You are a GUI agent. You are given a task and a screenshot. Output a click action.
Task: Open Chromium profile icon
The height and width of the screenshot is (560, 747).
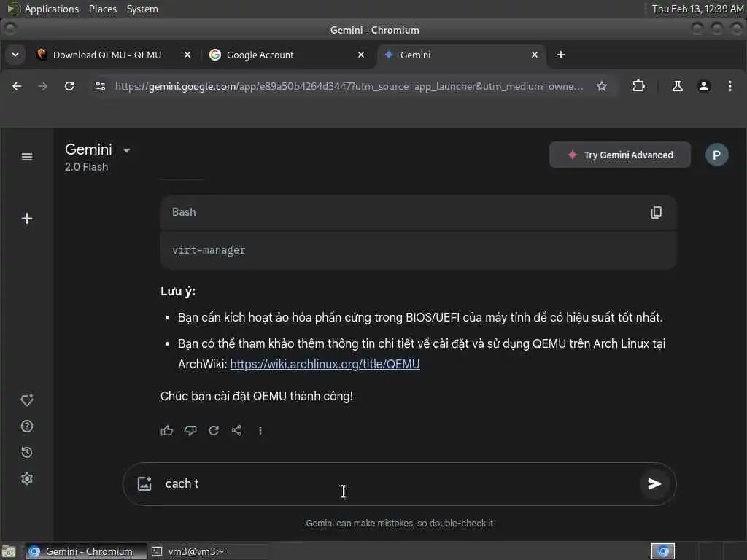(704, 86)
